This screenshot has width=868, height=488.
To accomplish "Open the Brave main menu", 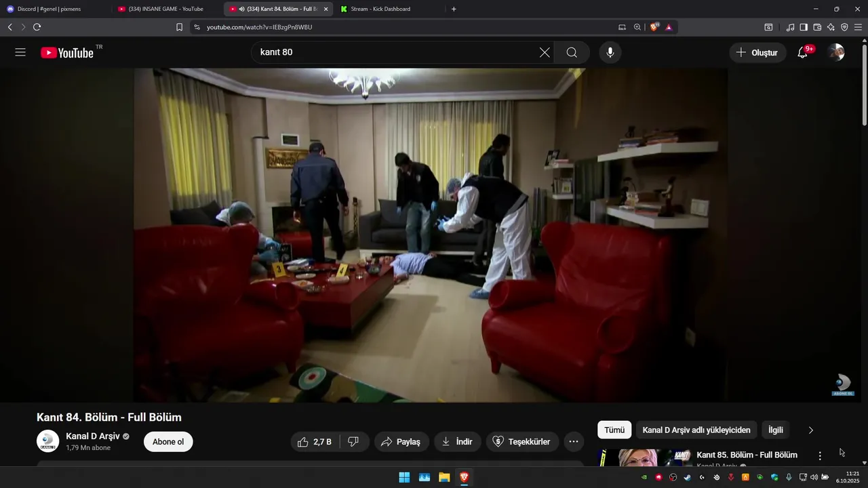I will [858, 27].
